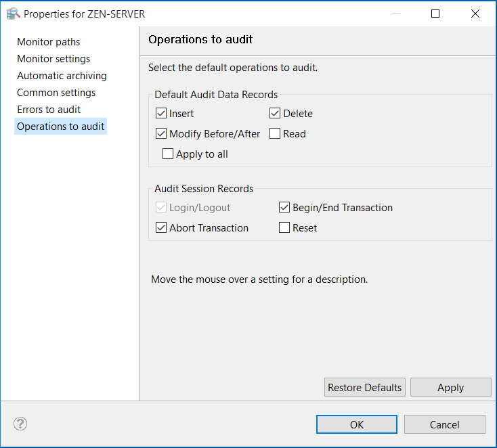Screen dimensions: 497x448
Task: Click the Restore Defaults button
Action: [365, 388]
